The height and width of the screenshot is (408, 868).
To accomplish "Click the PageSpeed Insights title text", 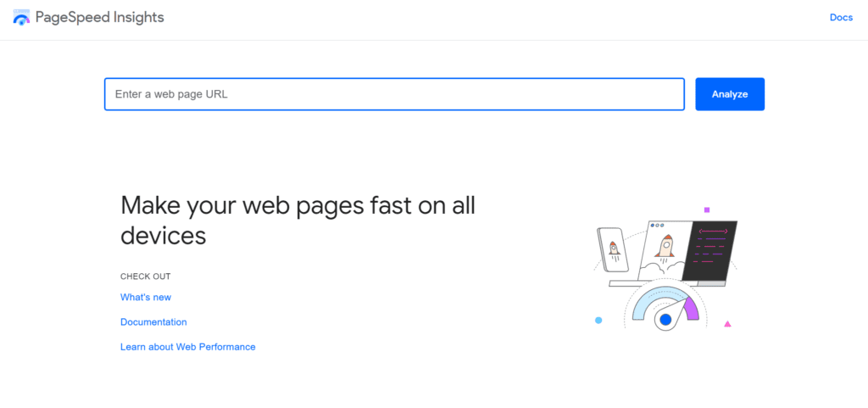I will (100, 17).
